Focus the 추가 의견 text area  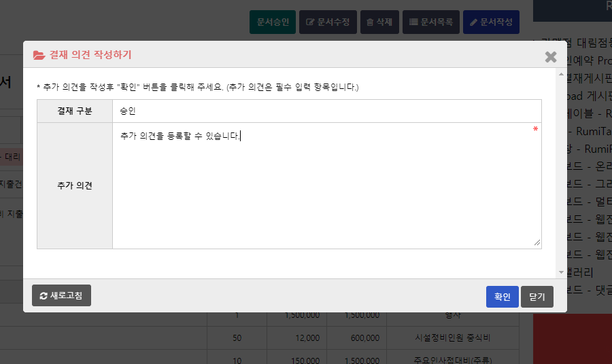[x=326, y=185]
